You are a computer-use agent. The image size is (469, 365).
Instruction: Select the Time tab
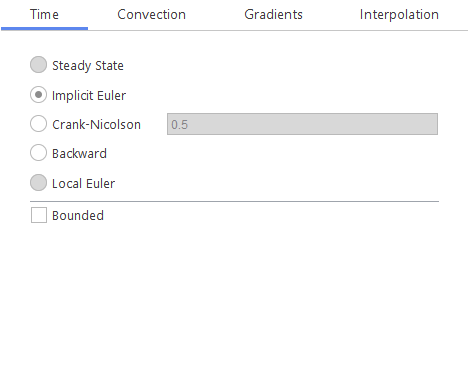(x=44, y=15)
